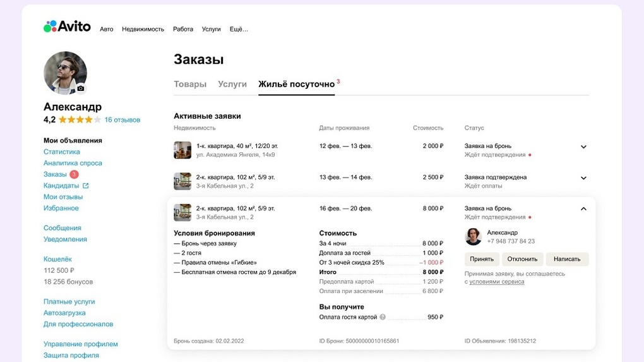Click the guest Александр avatar in booking details
Viewport: 644px width, 362px height.
pos(474,237)
